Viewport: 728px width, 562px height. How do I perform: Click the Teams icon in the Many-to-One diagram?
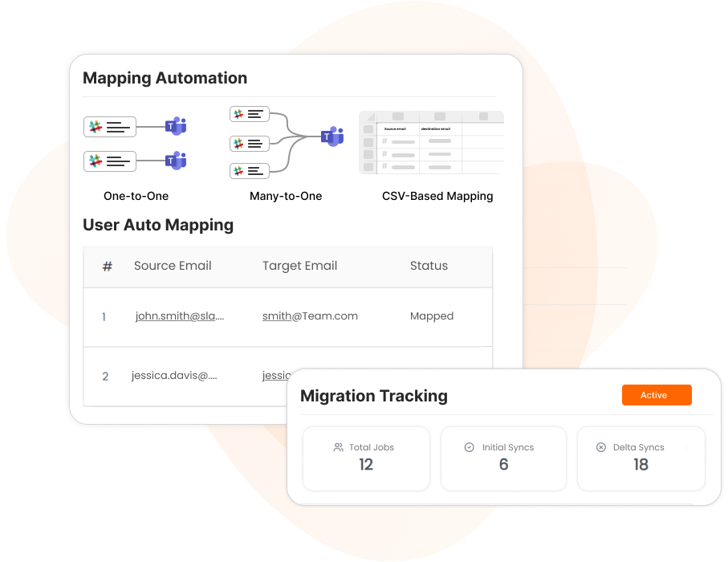point(331,137)
